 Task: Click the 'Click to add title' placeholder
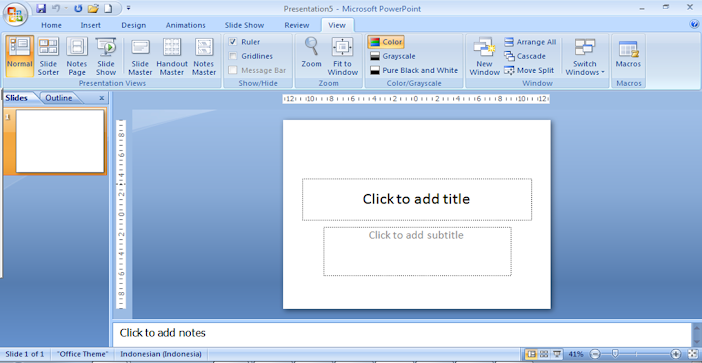click(x=417, y=199)
